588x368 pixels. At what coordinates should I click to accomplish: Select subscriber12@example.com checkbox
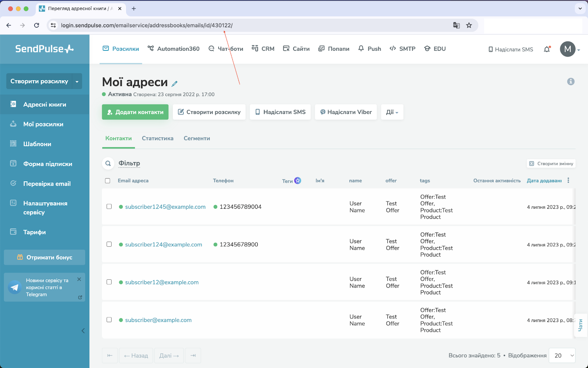click(109, 282)
